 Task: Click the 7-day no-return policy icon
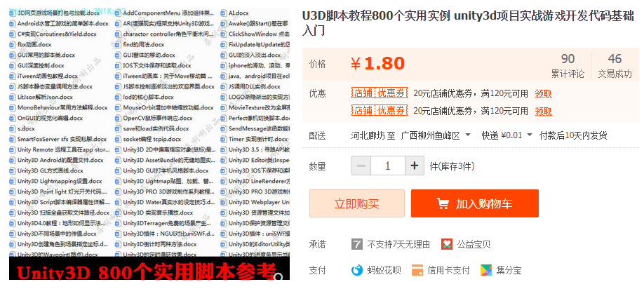pyautogui.click(x=357, y=245)
